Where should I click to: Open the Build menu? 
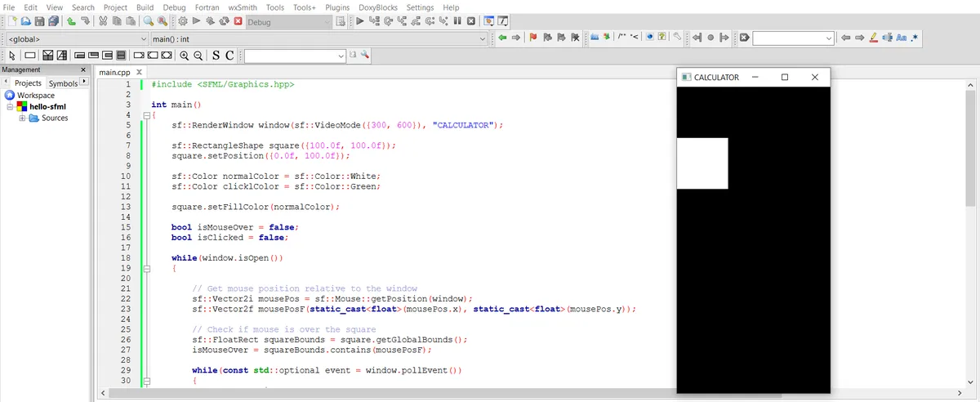[x=145, y=7]
